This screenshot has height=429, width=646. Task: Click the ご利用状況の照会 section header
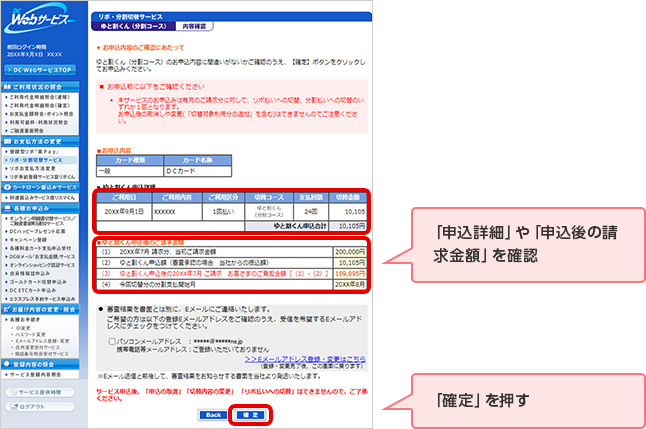click(x=42, y=87)
